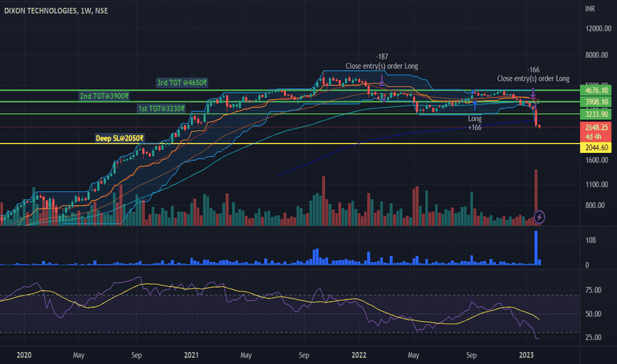The width and height of the screenshot is (617, 364).
Task: Click the 3908.10 green price tag
Action: pos(596,102)
